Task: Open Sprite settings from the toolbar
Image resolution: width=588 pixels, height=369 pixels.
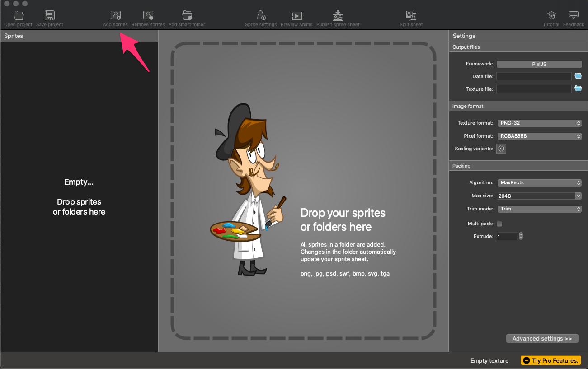Action: point(261,16)
